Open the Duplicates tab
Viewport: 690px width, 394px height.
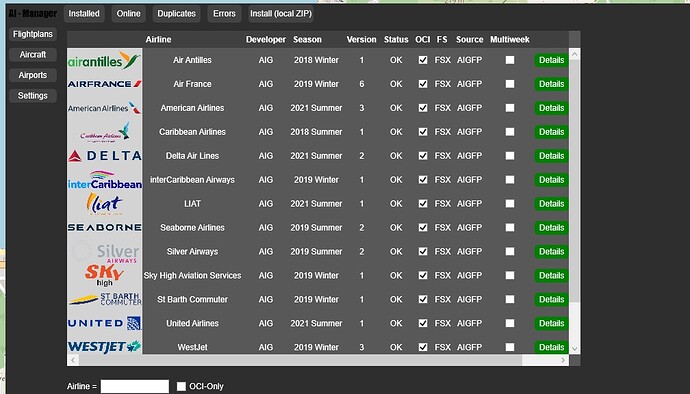pos(176,14)
